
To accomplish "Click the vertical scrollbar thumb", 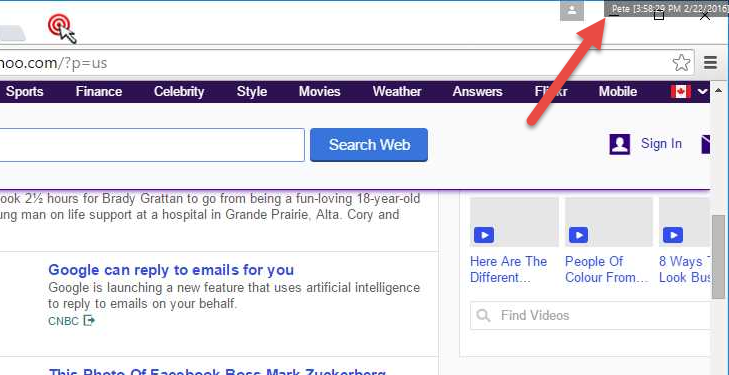I will coord(718,257).
